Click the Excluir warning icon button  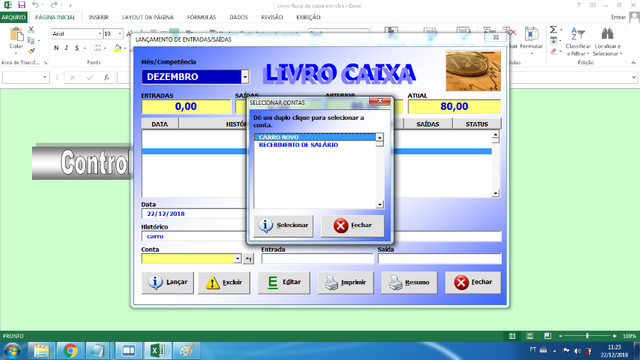pos(224,282)
